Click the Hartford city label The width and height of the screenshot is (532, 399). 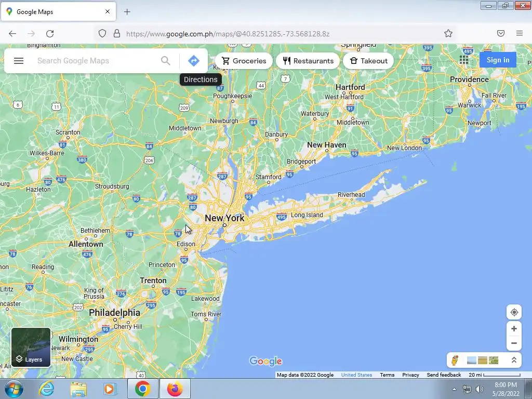350,87
